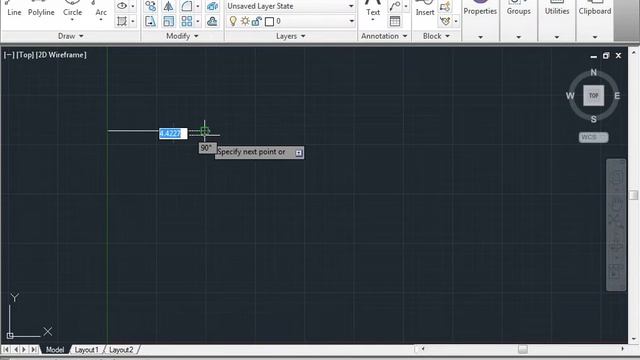
Task: Click N on the ViewCube compass
Action: 593,72
